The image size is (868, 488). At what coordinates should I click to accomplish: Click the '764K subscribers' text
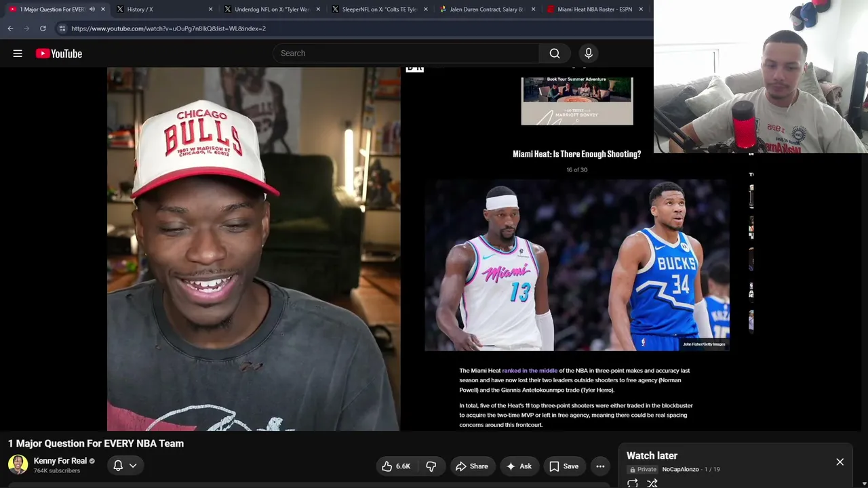[57, 471]
